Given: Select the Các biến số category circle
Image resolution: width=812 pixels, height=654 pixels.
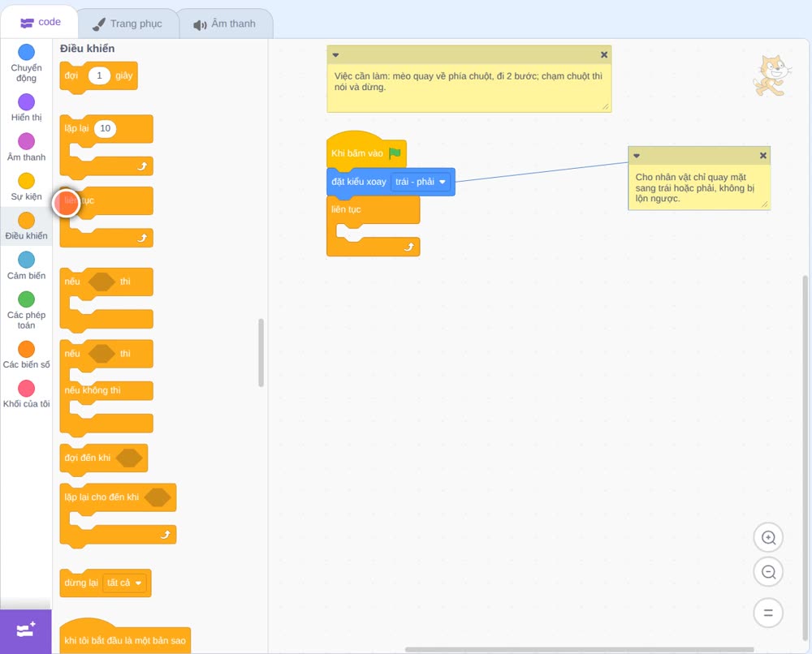Looking at the screenshot, I should [27, 349].
